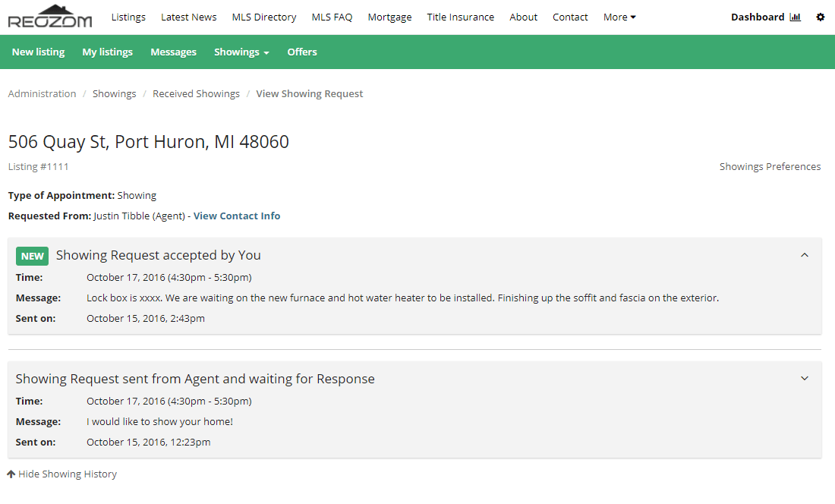This screenshot has height=504, width=835.
Task: Open Title Insurance page
Action: click(460, 17)
